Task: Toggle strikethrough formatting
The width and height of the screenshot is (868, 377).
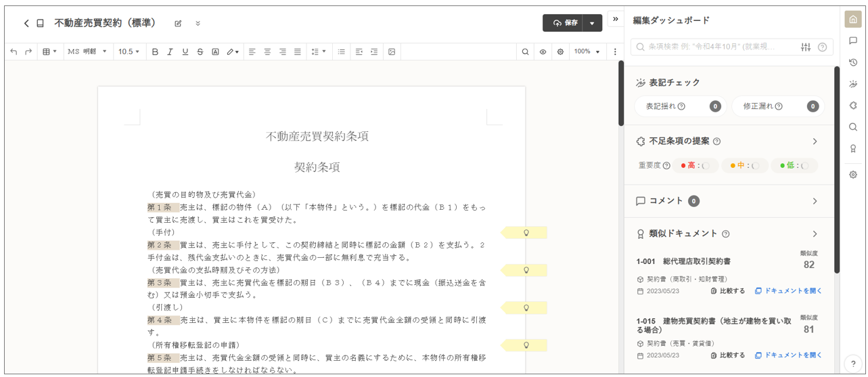Action: pos(200,51)
